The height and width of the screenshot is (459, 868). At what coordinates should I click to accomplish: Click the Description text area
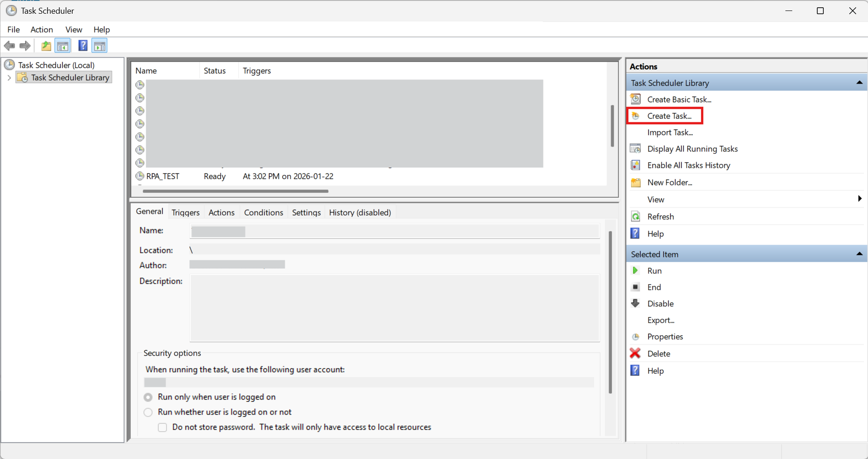click(x=395, y=308)
